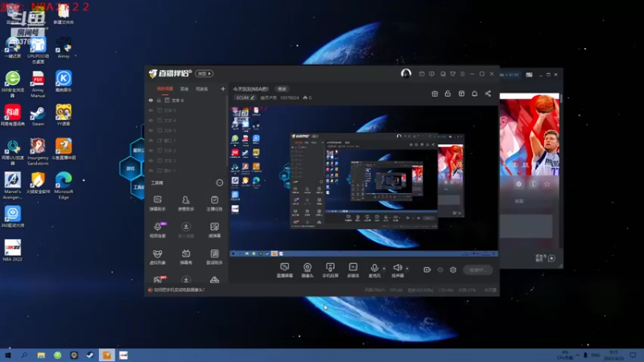This screenshot has height=362, width=644.
Task: Click the record video icon near bottom right
Action: click(x=427, y=269)
